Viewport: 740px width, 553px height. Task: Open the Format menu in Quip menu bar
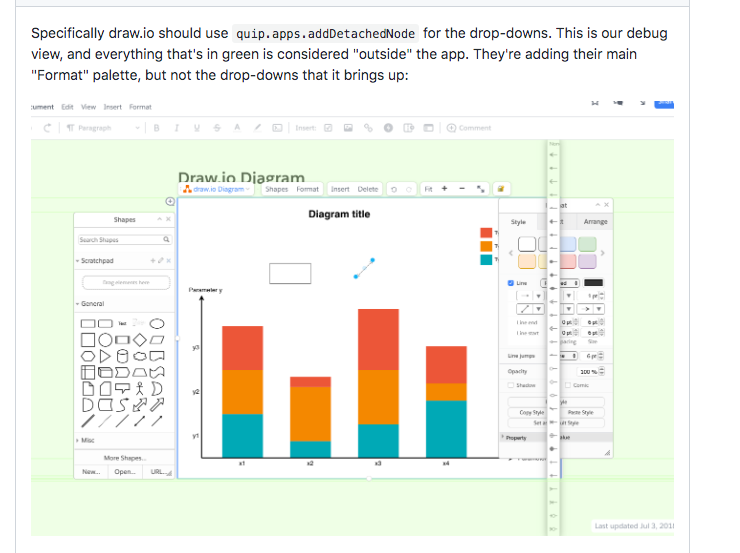click(140, 107)
